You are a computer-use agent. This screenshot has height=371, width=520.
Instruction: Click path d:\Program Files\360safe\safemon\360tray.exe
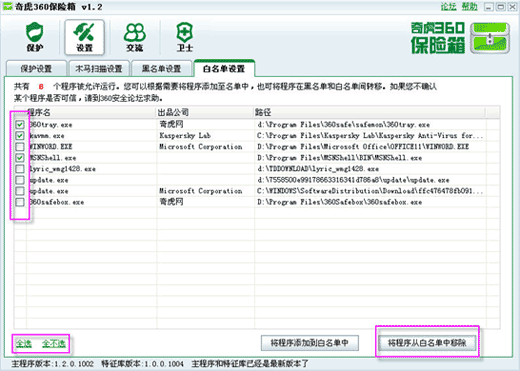pyautogui.click(x=343, y=125)
